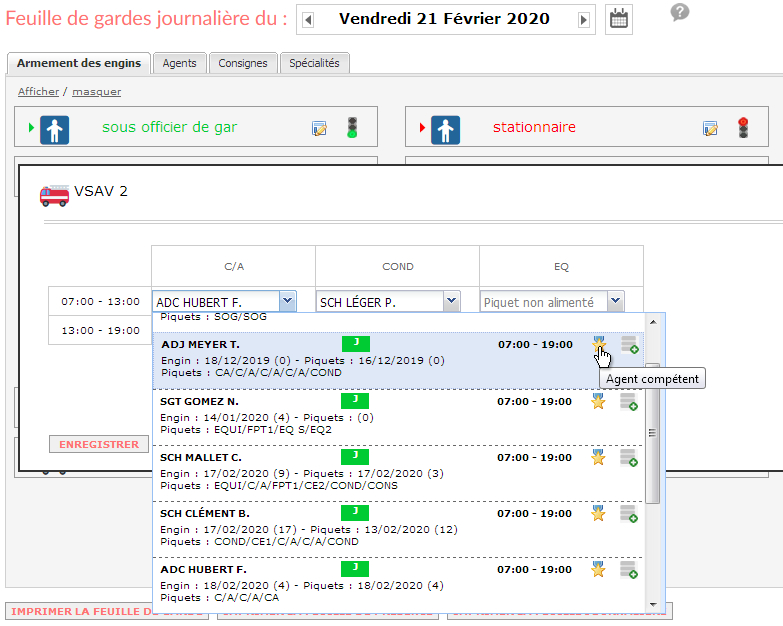The height and width of the screenshot is (626, 783).
Task: Click green J badge of ADJ MEYER T.
Action: (x=356, y=343)
